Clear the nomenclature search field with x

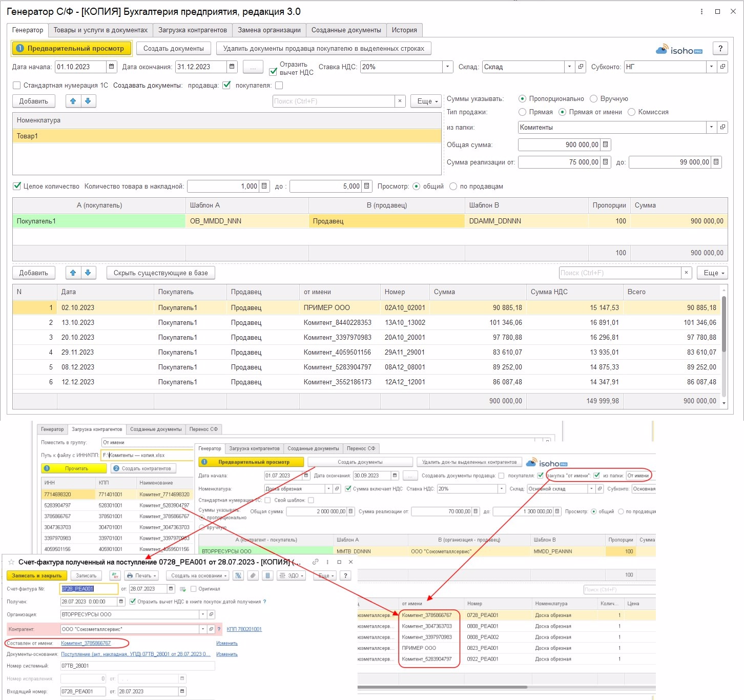400,101
